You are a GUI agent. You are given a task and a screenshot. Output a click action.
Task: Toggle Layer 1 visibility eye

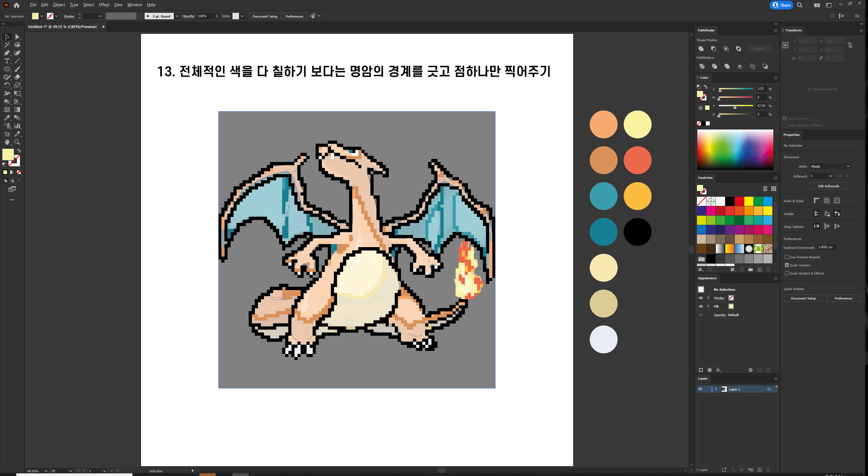coord(700,389)
